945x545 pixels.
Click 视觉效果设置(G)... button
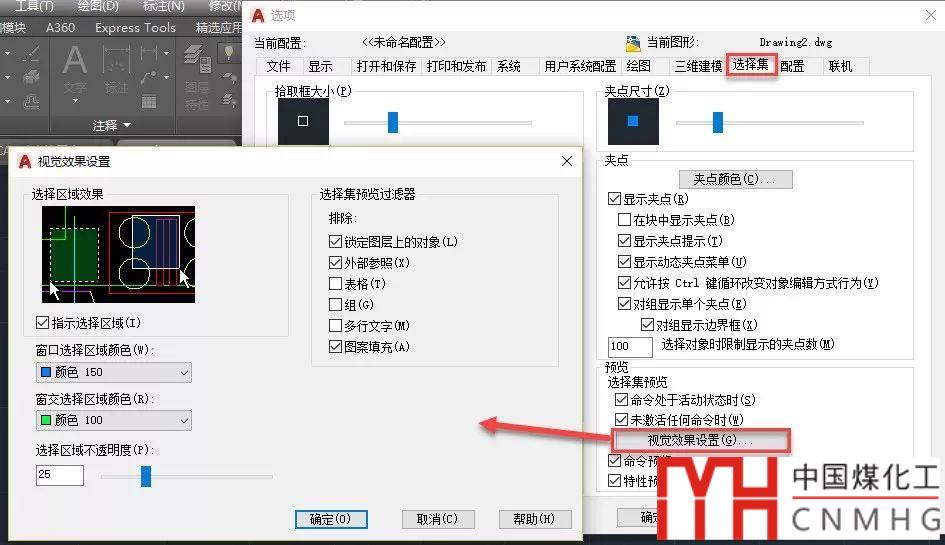[700, 440]
